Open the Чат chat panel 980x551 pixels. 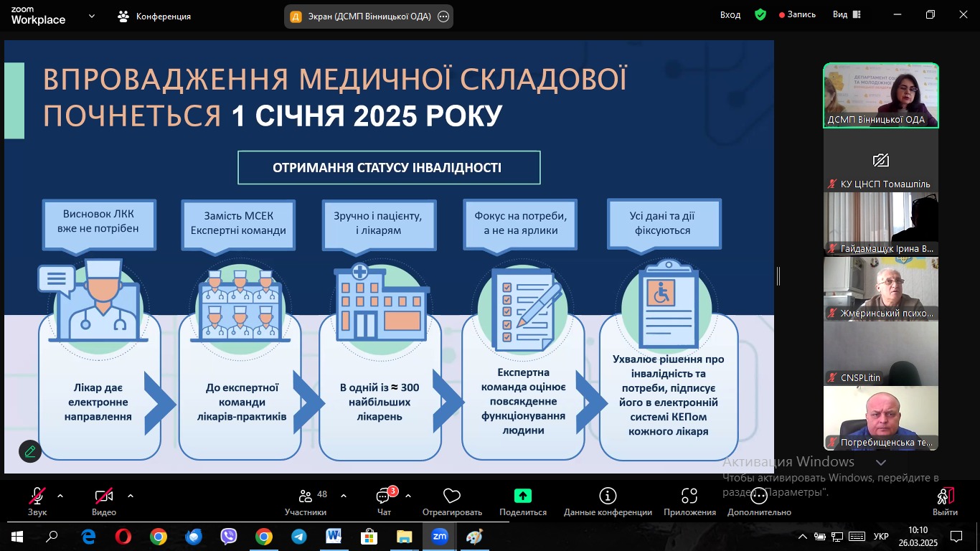click(384, 496)
